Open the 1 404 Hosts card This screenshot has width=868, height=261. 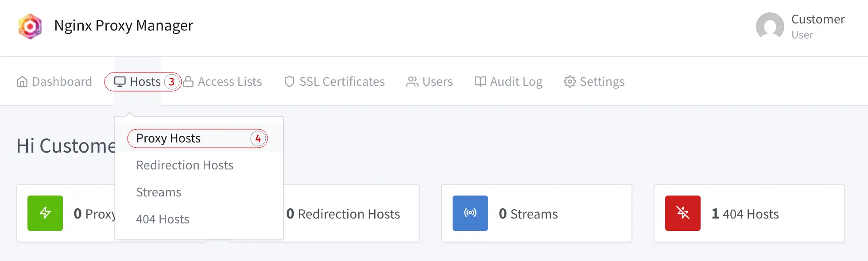click(749, 213)
